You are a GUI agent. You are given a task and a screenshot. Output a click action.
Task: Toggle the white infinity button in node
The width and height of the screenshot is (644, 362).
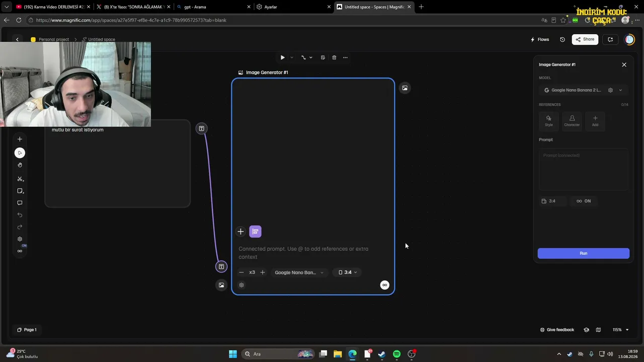point(384,285)
